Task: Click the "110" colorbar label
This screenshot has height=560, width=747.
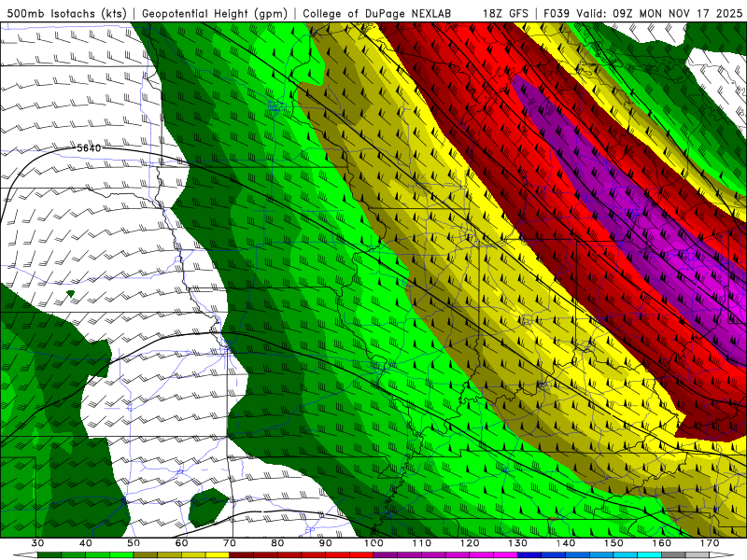Action: (422, 543)
